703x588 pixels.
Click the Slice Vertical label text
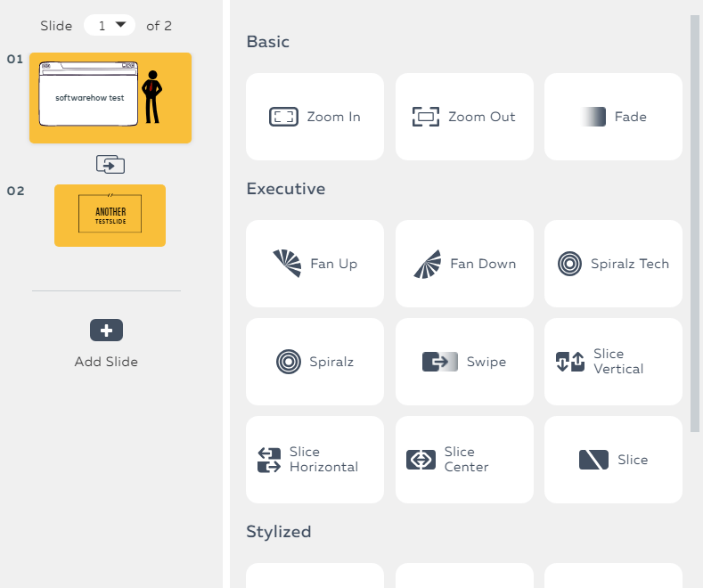(x=618, y=361)
